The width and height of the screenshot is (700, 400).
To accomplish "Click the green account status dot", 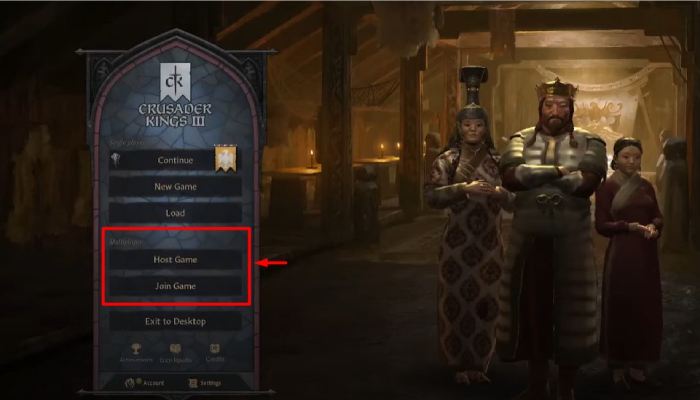I will coord(138,380).
